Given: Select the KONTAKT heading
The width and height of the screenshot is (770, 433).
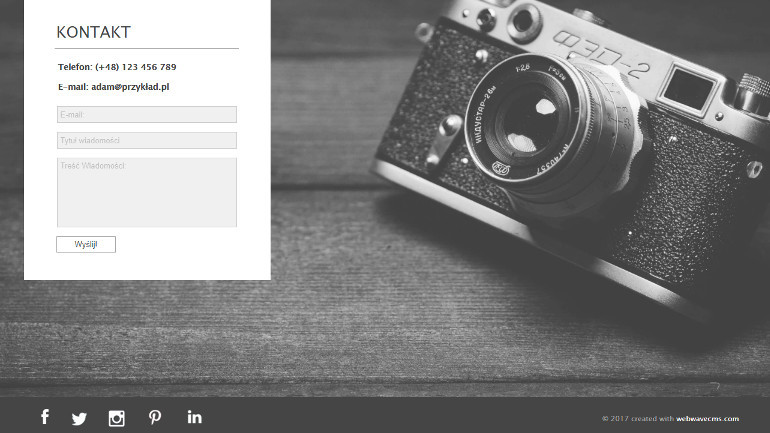Looking at the screenshot, I should (93, 32).
